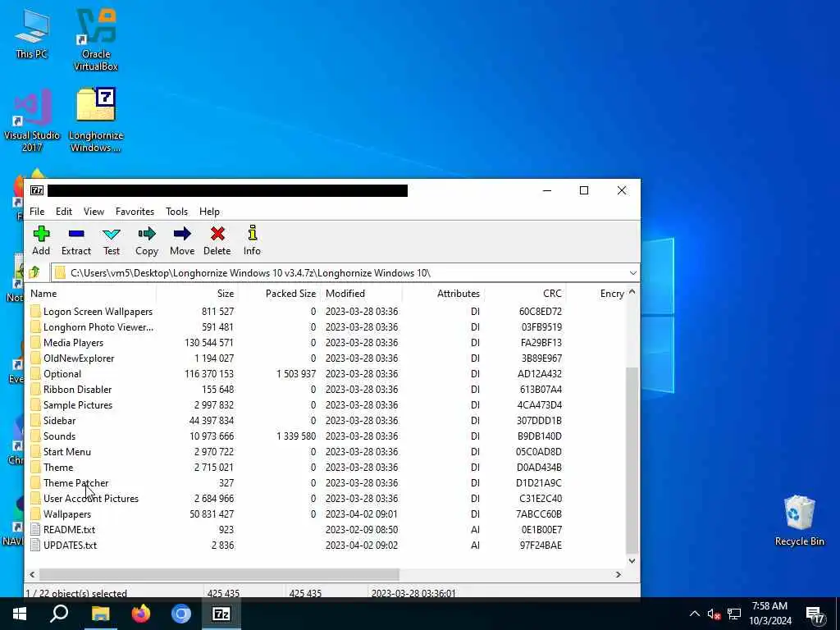Open the Edit menu

click(64, 212)
